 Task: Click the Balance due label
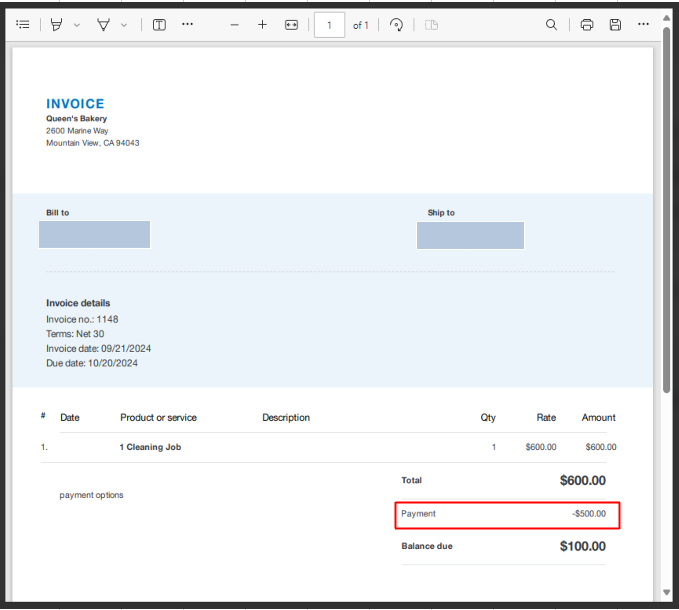tap(427, 546)
